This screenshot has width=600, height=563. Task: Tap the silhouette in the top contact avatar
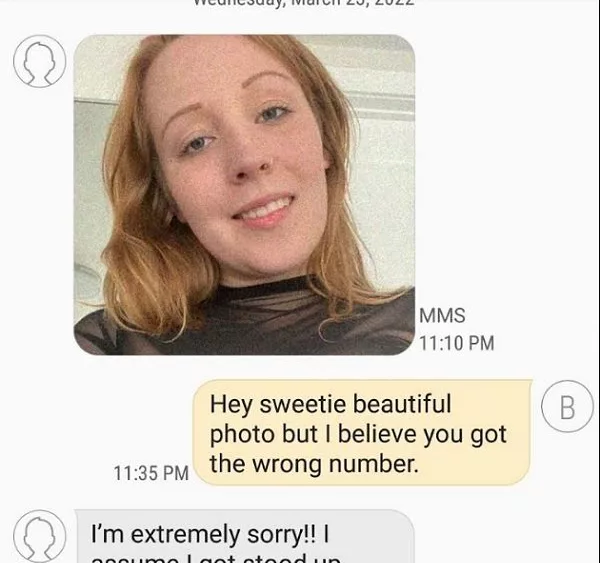[x=40, y=64]
